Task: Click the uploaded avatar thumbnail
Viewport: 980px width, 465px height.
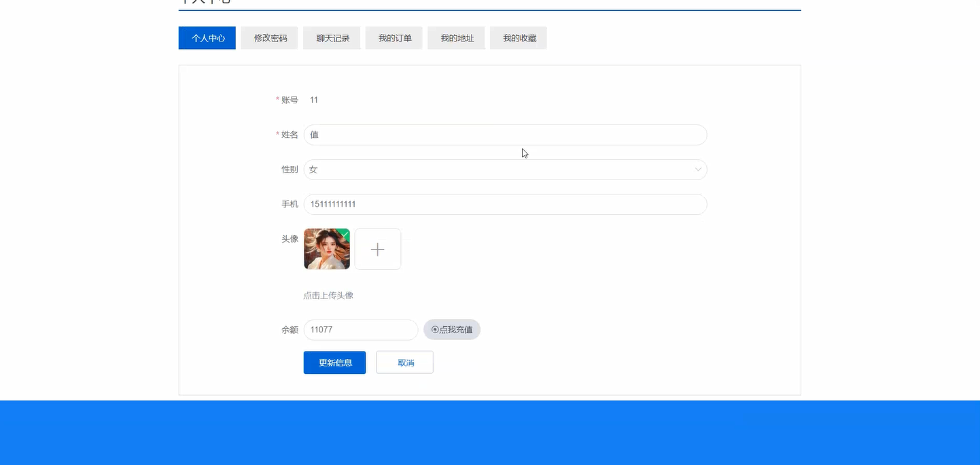Action: tap(326, 249)
